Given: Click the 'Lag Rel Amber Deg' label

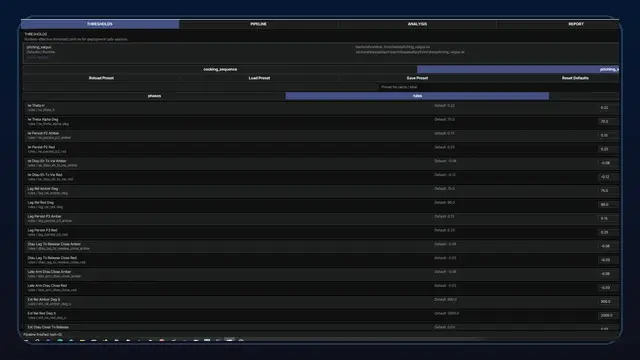Looking at the screenshot, I should coord(43,189).
